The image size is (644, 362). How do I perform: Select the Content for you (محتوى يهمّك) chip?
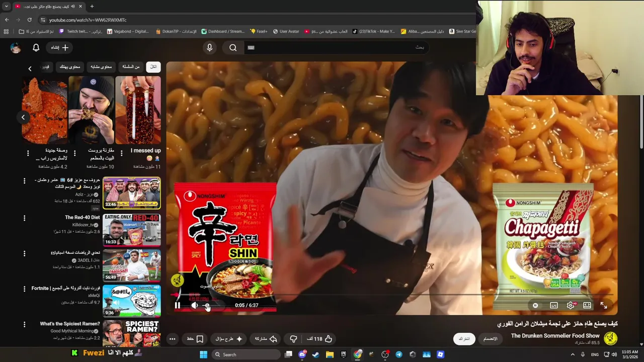click(x=70, y=67)
